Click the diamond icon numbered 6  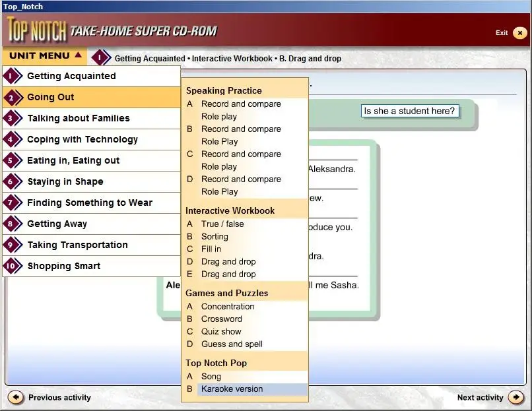[x=13, y=182]
